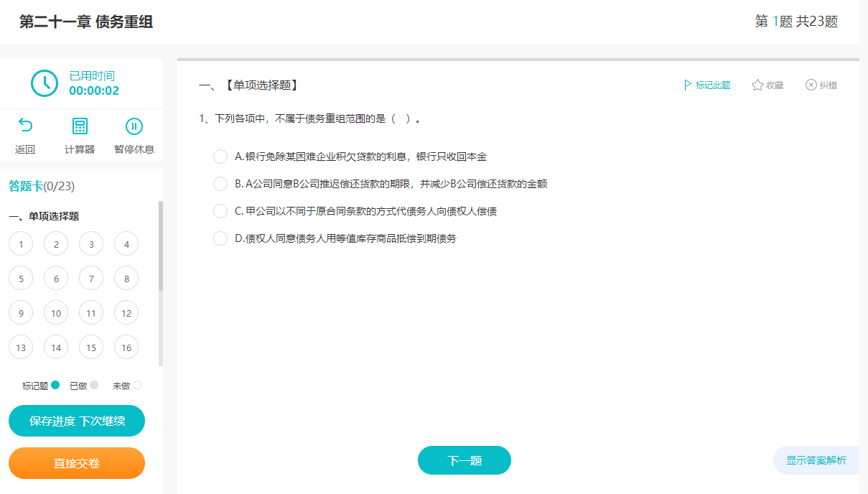The height and width of the screenshot is (494, 868).
Task: Click 保存进度 下次继续 to save progress
Action: 76,421
